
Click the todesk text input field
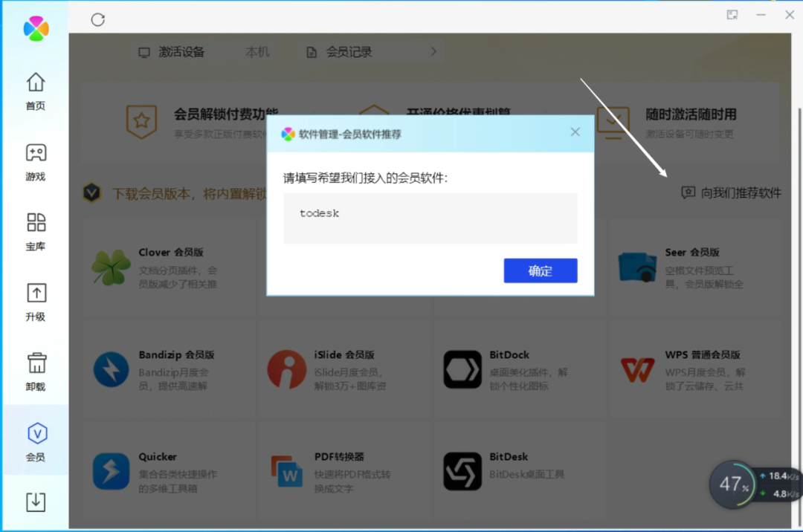[430, 218]
